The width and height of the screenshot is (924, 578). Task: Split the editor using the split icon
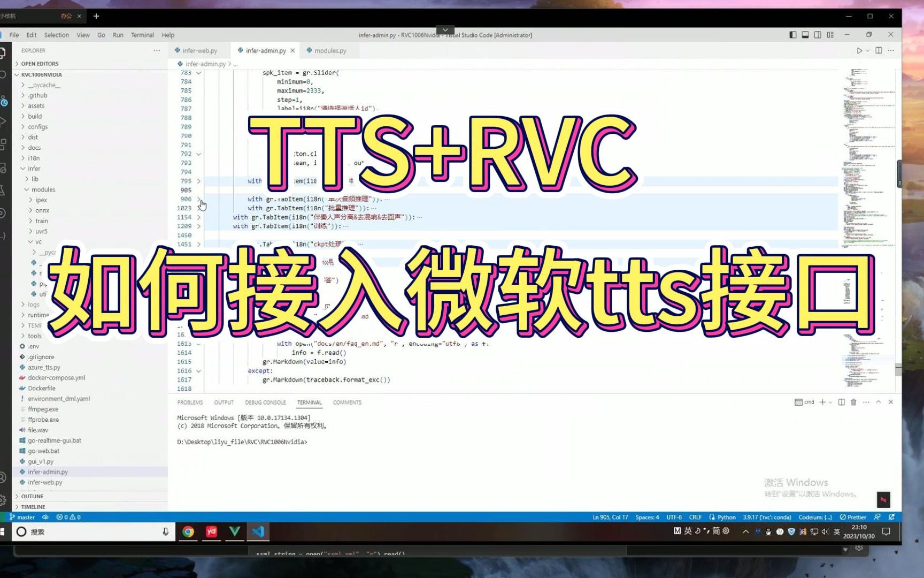(x=879, y=50)
